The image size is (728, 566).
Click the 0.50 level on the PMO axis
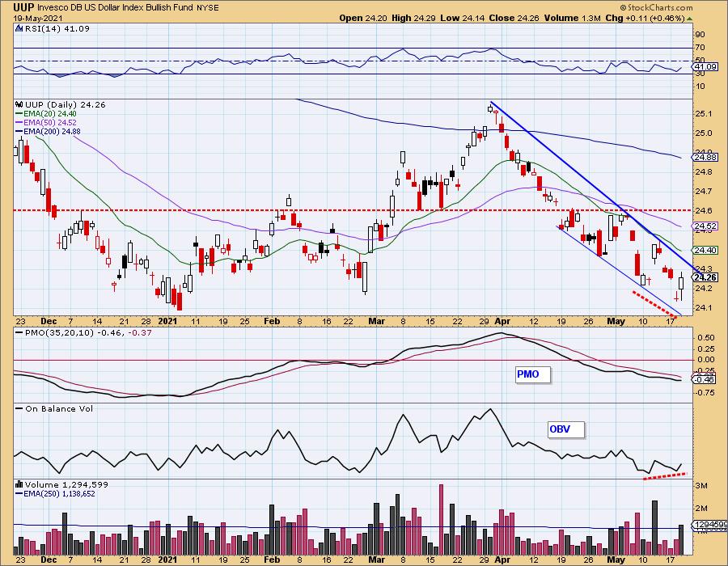coord(706,337)
